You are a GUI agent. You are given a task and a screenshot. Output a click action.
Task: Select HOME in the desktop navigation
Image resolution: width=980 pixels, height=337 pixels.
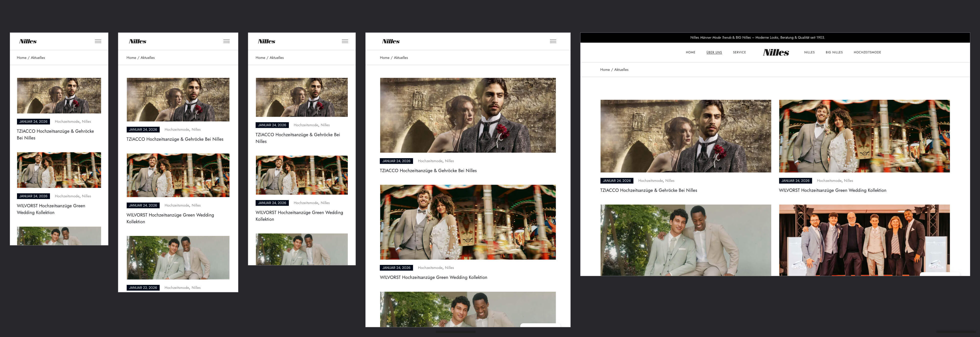tap(690, 52)
